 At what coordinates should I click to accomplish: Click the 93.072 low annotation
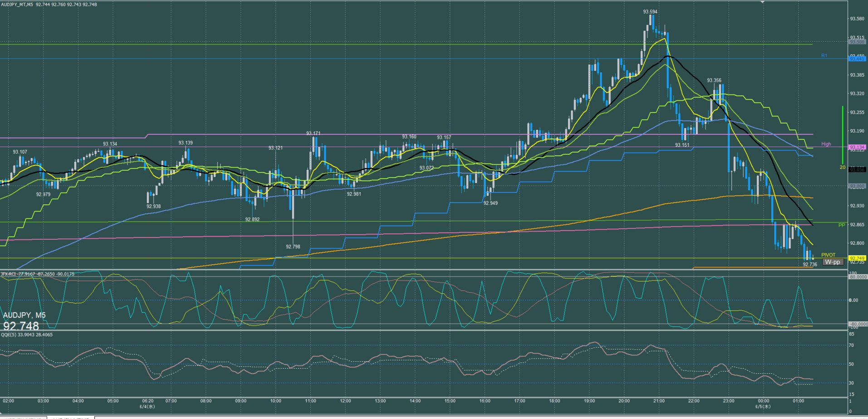(x=427, y=168)
